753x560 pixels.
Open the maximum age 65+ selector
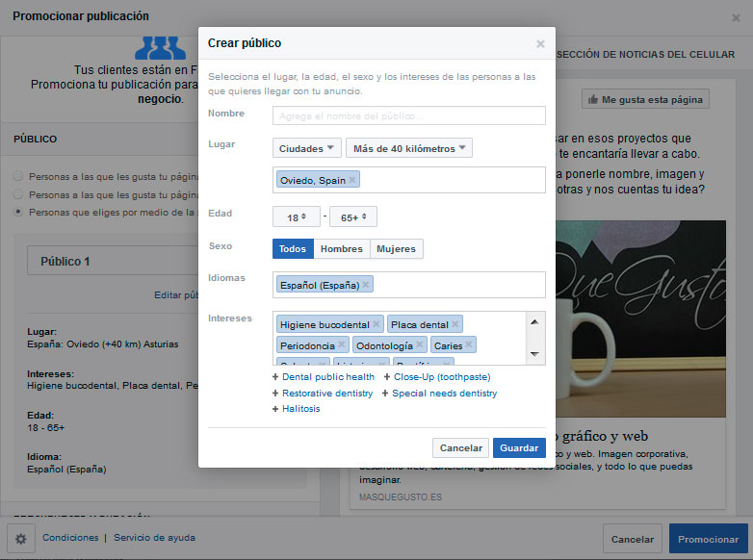click(353, 217)
